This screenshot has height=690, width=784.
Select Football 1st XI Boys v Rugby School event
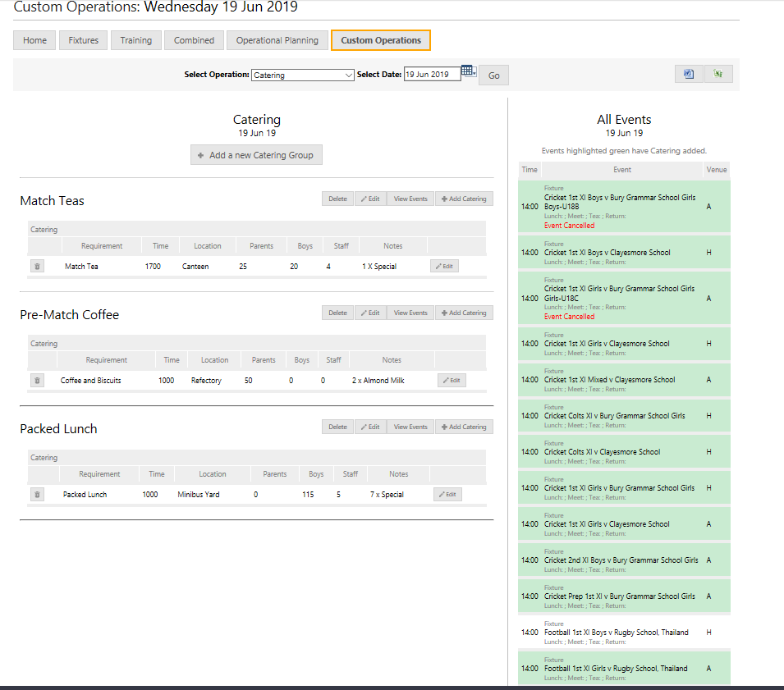pyautogui.click(x=624, y=632)
